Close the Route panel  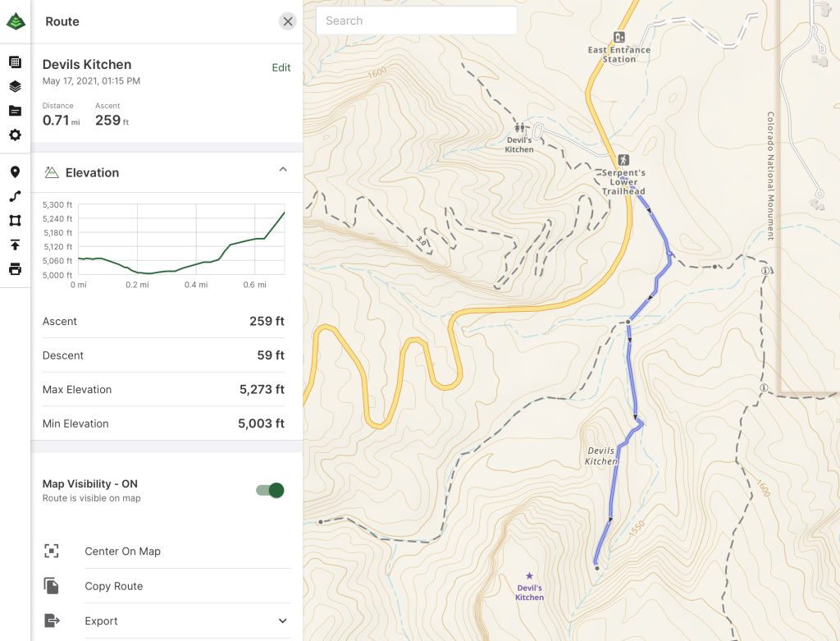(x=287, y=21)
